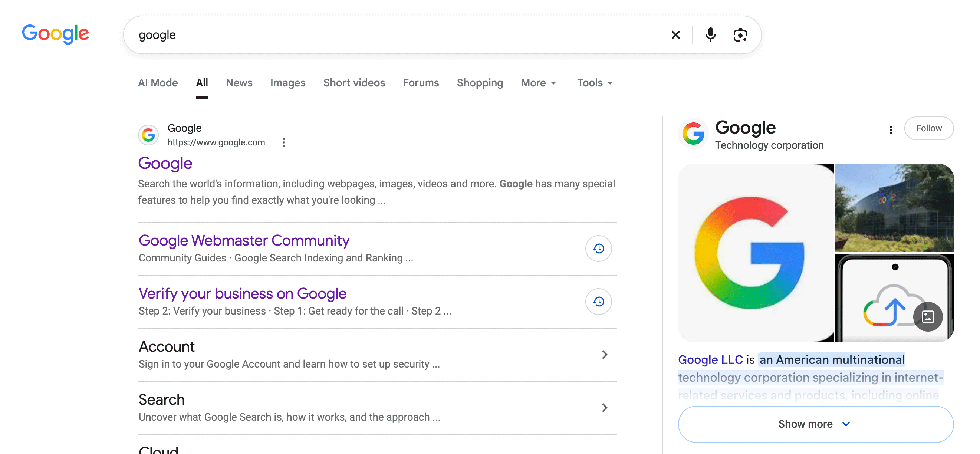This screenshot has height=454, width=980.
Task: Follow Google in the knowledge panel
Action: pos(929,128)
